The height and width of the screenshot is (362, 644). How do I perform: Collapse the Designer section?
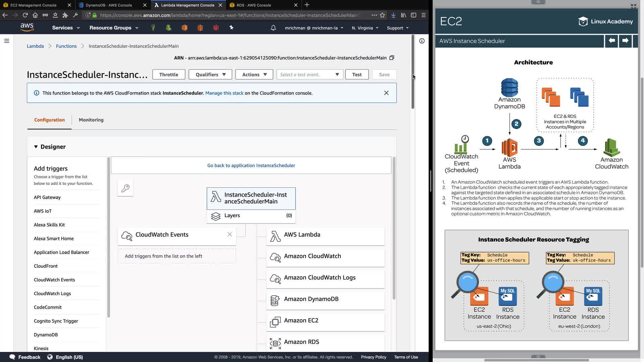click(x=36, y=147)
